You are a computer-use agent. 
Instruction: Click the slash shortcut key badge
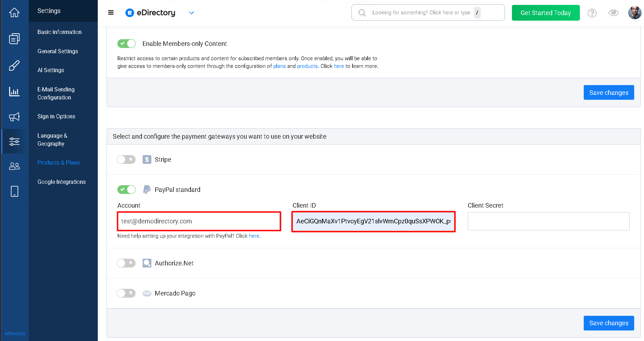(x=477, y=13)
